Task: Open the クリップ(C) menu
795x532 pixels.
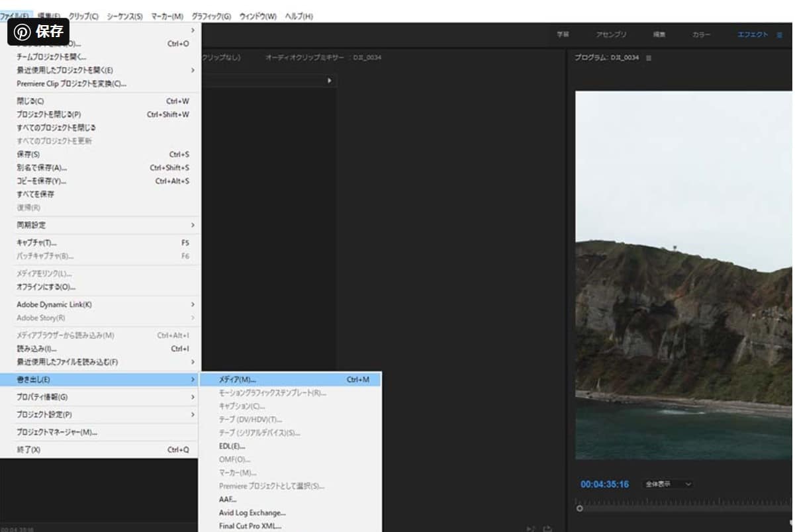Action: (84, 16)
